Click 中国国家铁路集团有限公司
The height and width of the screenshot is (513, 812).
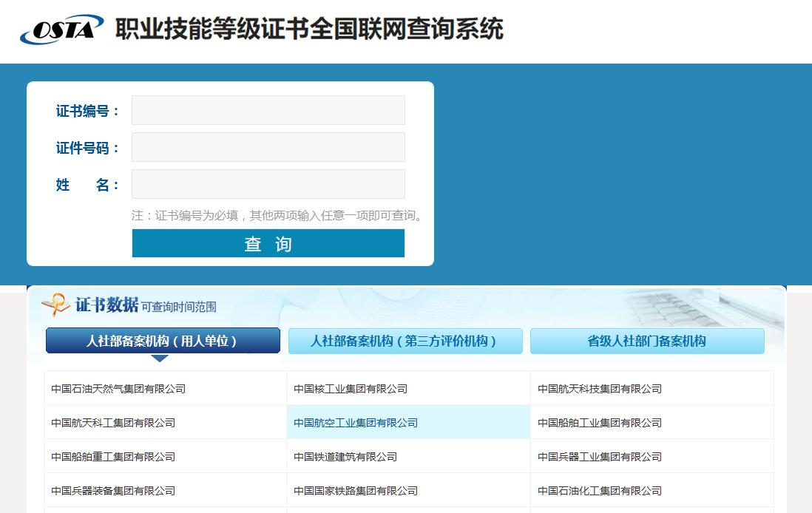pyautogui.click(x=356, y=491)
